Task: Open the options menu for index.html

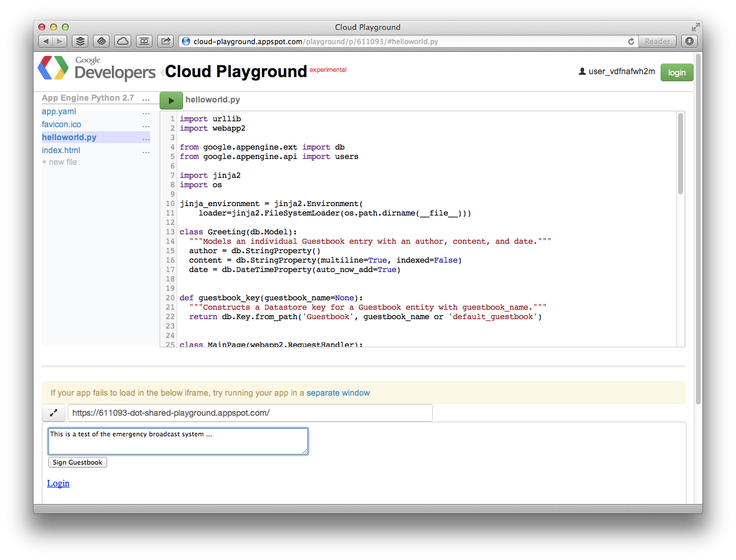Action: pos(146,150)
